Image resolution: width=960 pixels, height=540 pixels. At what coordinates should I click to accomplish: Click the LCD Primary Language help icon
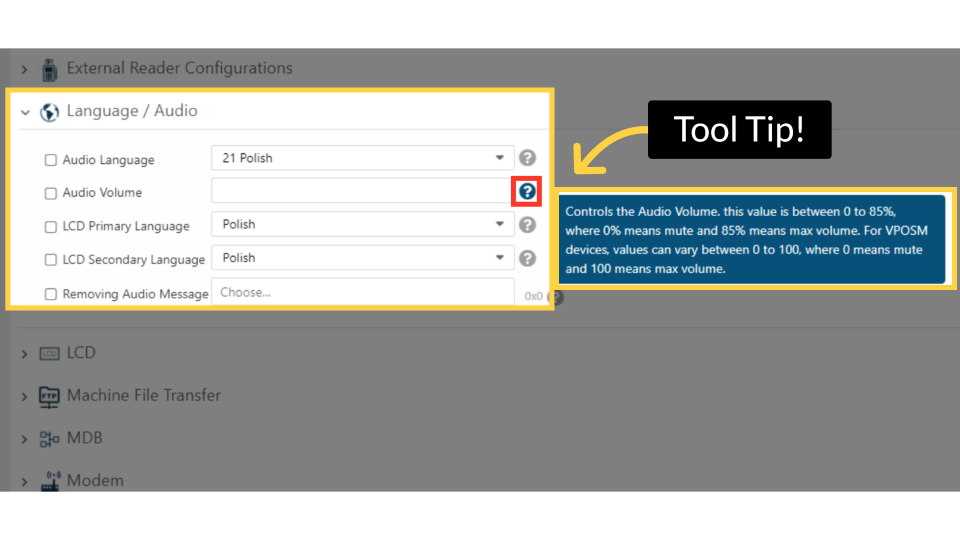click(x=527, y=225)
